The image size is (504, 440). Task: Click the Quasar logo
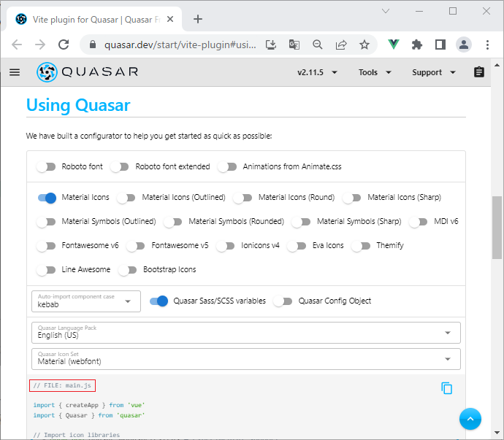pos(88,72)
